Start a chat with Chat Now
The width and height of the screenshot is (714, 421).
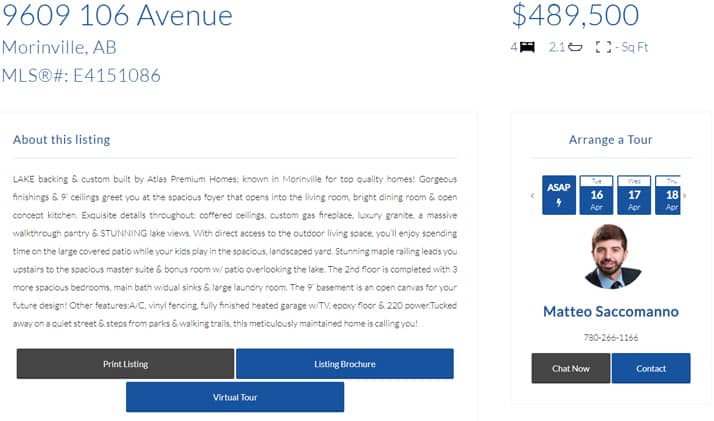click(x=571, y=368)
